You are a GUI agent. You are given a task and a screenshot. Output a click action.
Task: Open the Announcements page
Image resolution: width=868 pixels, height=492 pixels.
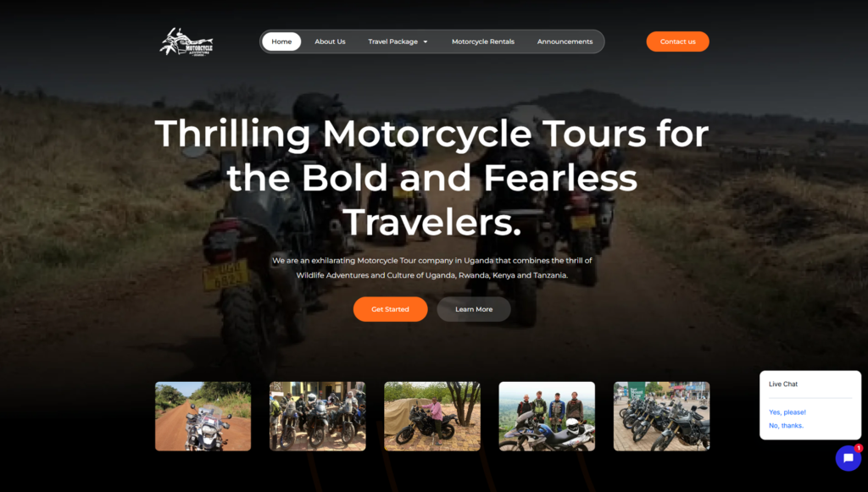565,41
